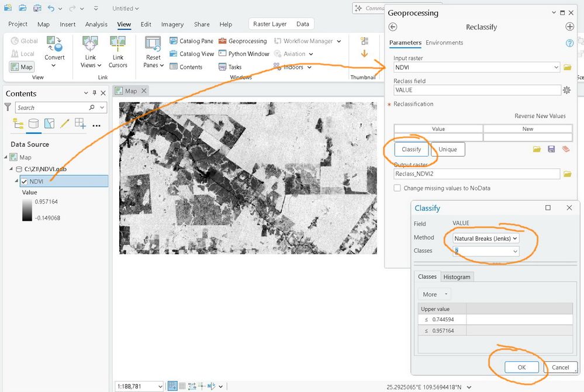The width and height of the screenshot is (584, 392).
Task: Switch to the Histogram tab
Action: pyautogui.click(x=456, y=277)
